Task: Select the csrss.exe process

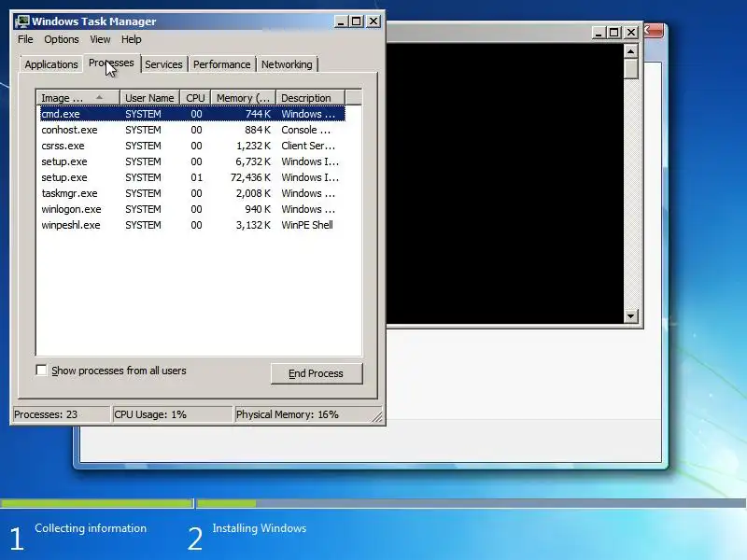Action: 192,146
